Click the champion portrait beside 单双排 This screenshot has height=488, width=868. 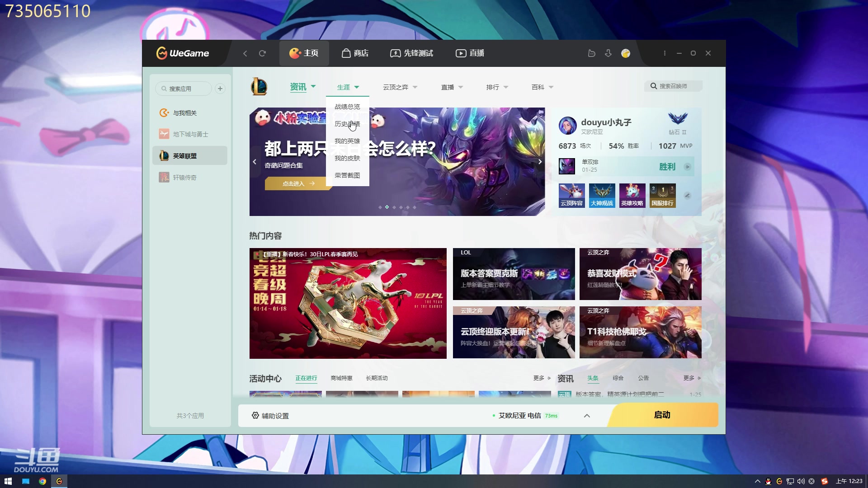click(x=567, y=166)
